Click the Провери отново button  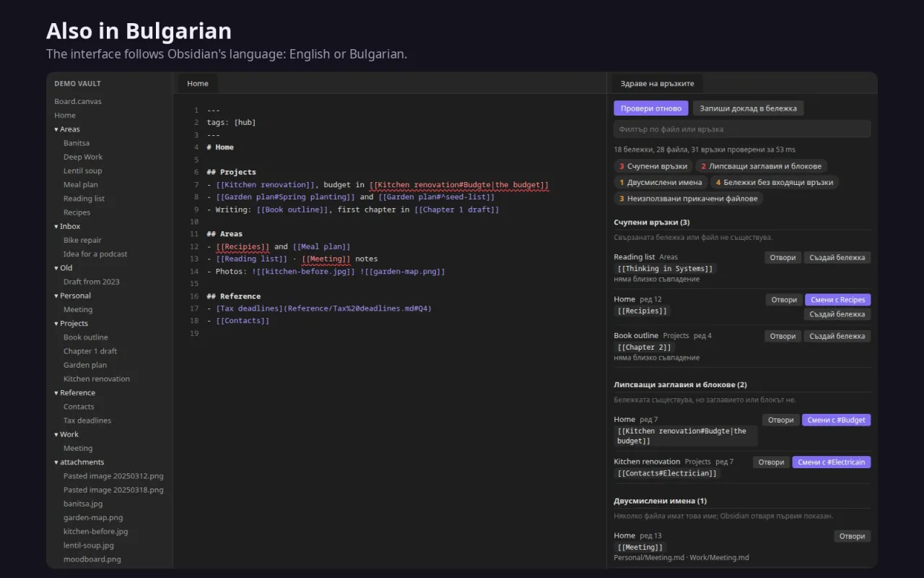tap(651, 108)
